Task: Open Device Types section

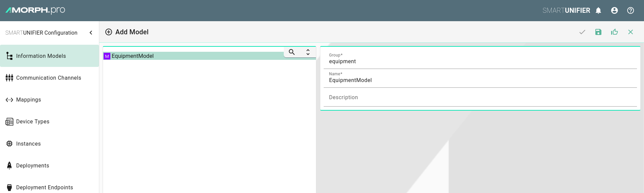Action: [50, 121]
